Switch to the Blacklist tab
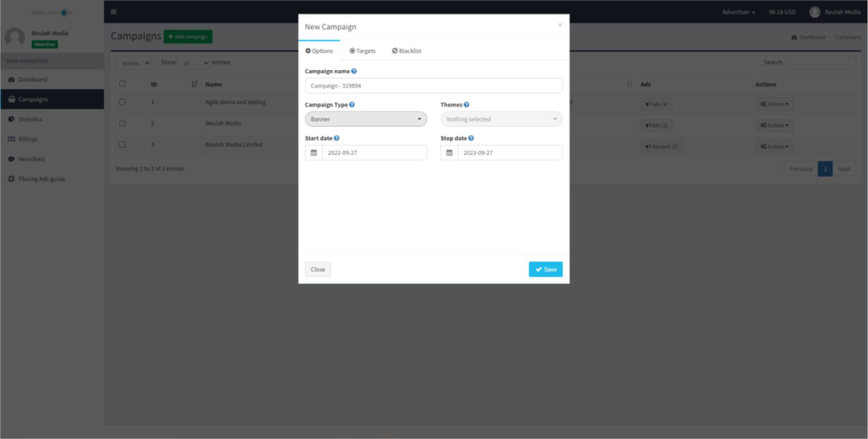Screen dimensions: 868x439 [407, 51]
